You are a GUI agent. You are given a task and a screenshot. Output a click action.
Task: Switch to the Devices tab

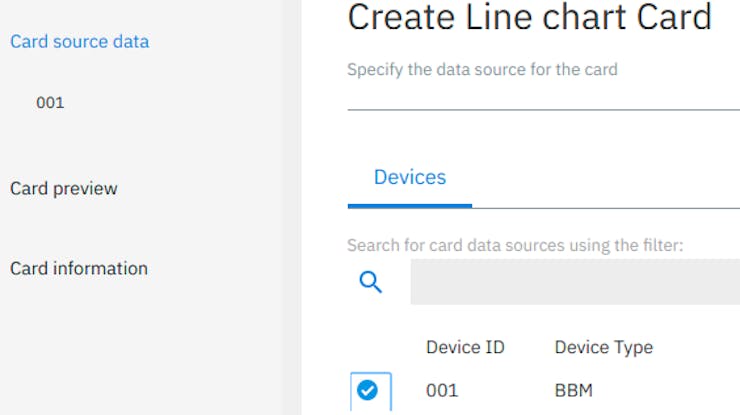pos(410,178)
